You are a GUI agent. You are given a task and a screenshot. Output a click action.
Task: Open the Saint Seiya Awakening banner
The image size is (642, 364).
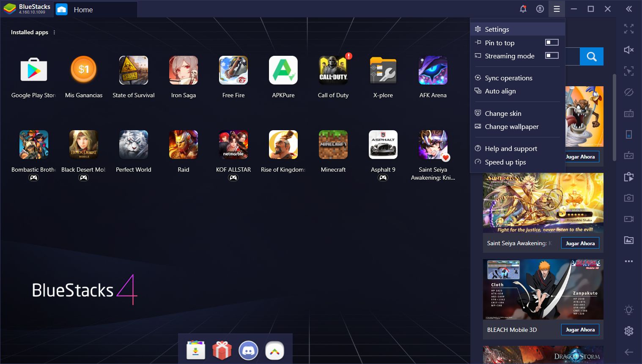pyautogui.click(x=543, y=203)
